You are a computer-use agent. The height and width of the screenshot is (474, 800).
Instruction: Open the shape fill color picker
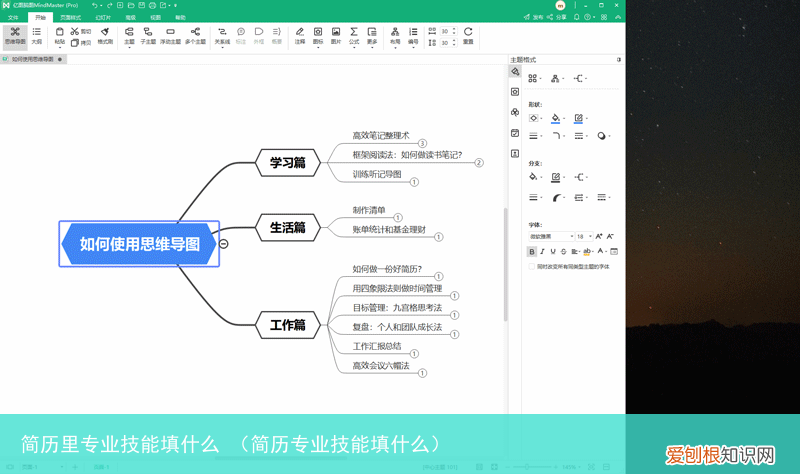coord(557,118)
